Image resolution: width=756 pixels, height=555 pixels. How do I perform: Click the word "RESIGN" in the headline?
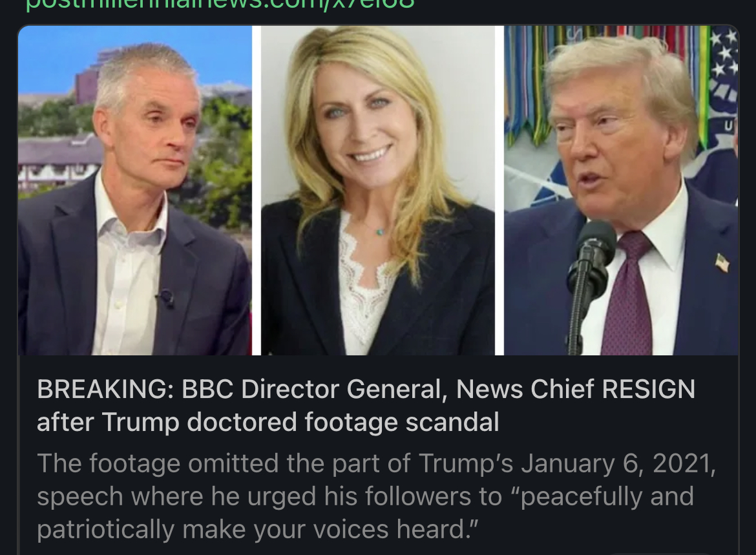pos(649,389)
